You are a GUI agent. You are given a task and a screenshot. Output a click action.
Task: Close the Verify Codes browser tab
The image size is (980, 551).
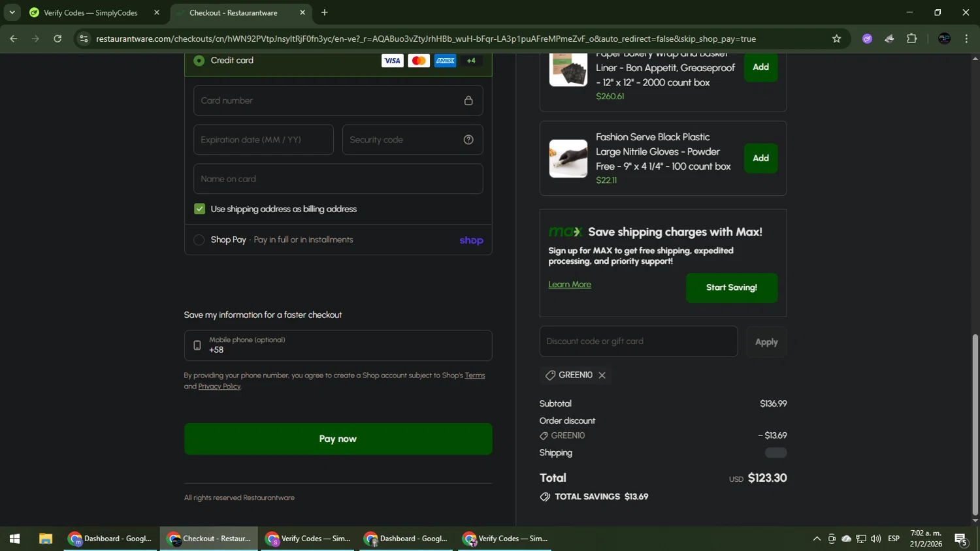click(157, 12)
